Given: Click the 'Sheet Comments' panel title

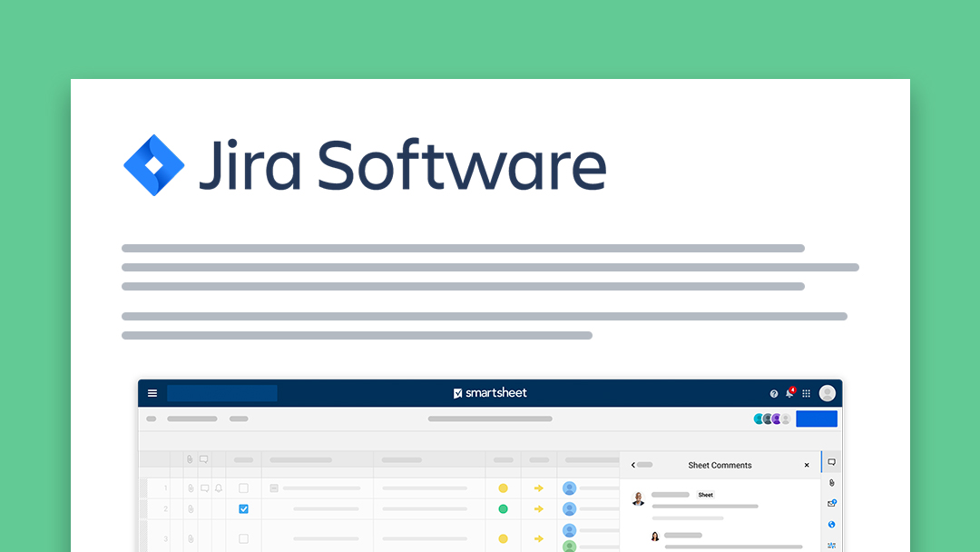Looking at the screenshot, I should [x=720, y=465].
